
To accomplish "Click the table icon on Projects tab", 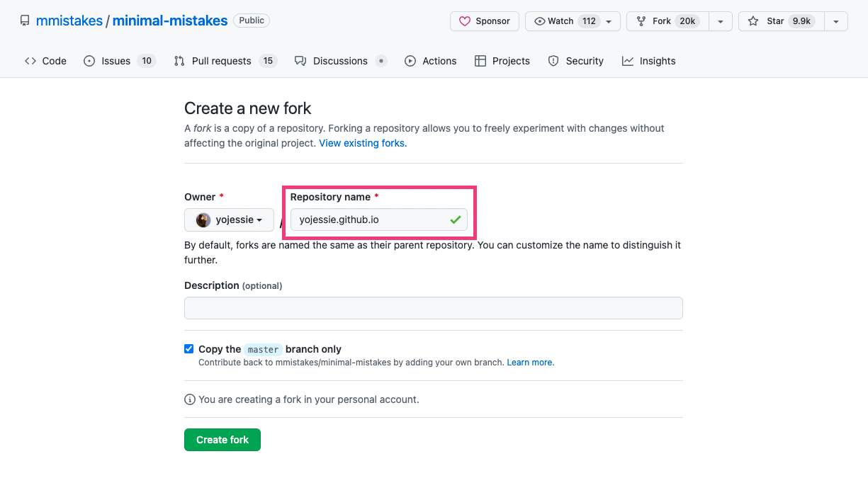I will pos(480,61).
